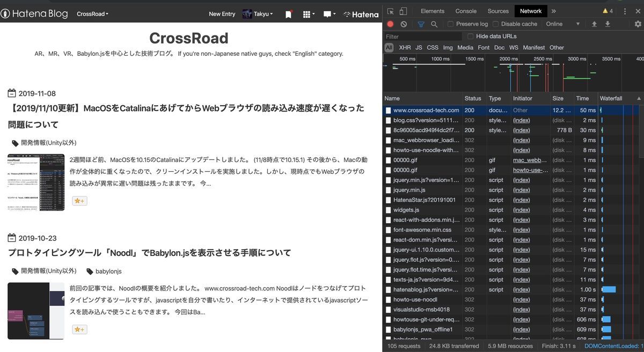
Task: Filter requests by Manifest
Action: pyautogui.click(x=533, y=48)
